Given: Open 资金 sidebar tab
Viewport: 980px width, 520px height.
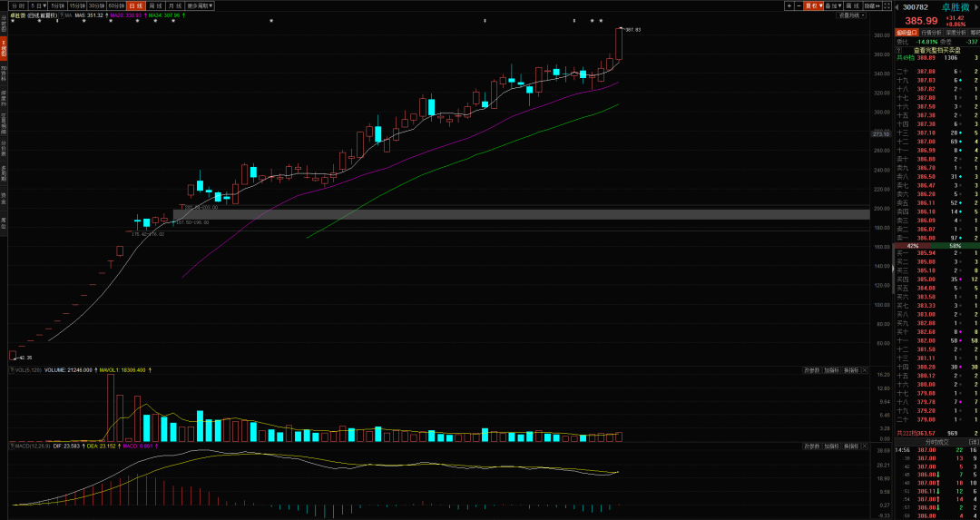Looking at the screenshot, I should point(4,198).
